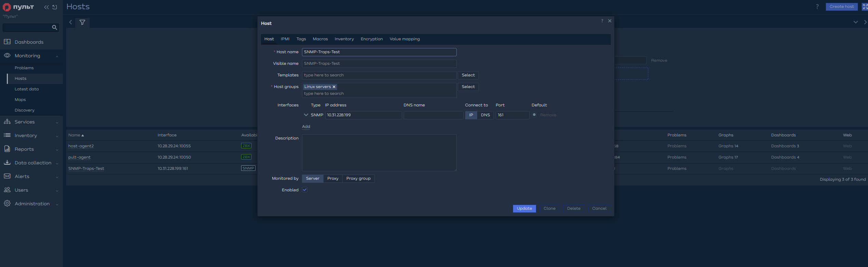Switch to the Macros tab

tap(320, 39)
